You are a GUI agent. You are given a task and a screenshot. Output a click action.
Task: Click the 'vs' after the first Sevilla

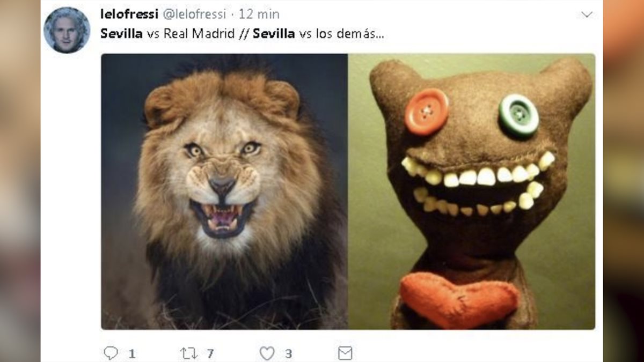pos(152,34)
